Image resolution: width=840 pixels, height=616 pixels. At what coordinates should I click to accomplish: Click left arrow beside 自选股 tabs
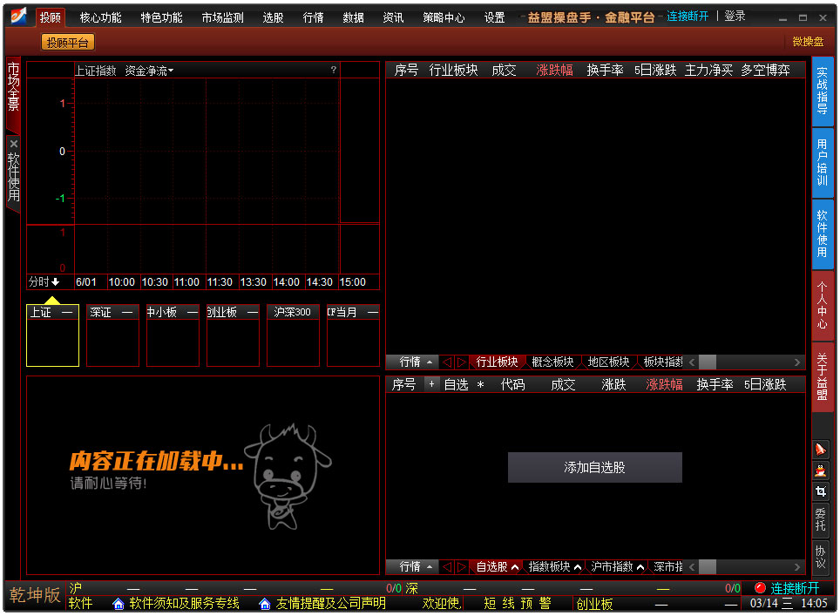pyautogui.click(x=447, y=566)
